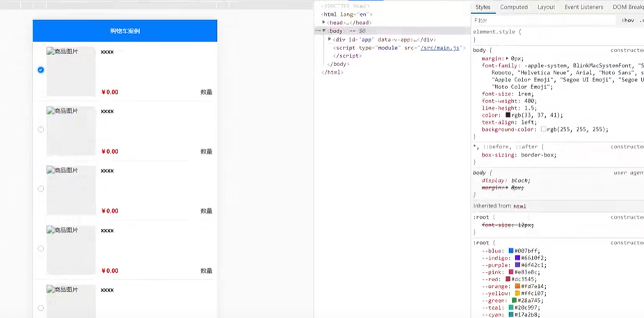Open the color rgb(33, 37, 41) swatch

coord(508,116)
